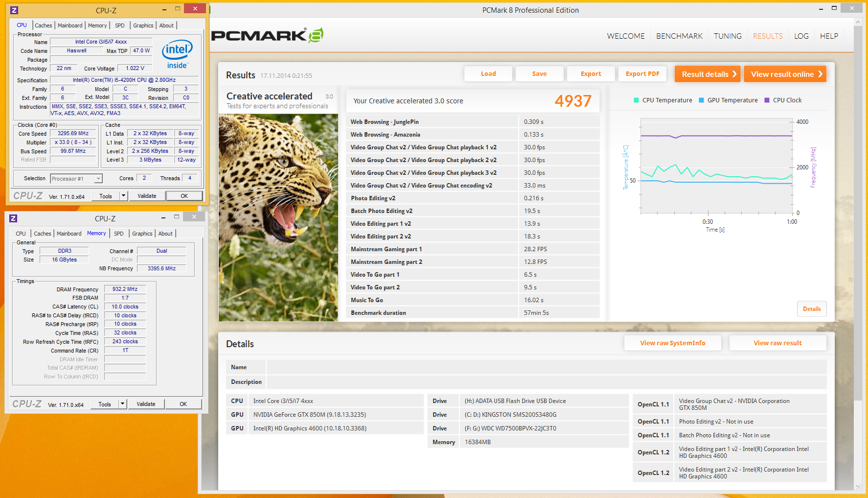This screenshot has height=498, width=868.
Task: Click OK in CPU-Z processor window
Action: [x=184, y=196]
